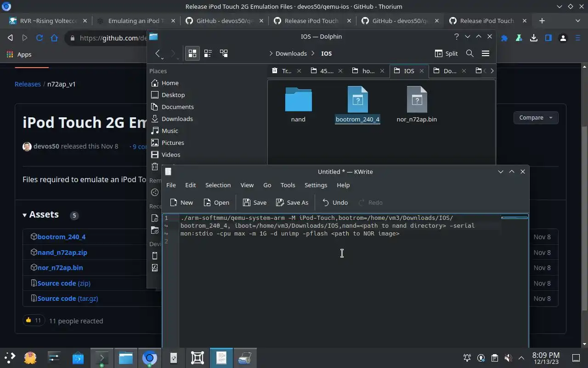This screenshot has width=588, height=368.
Task: Open search in Dolphin toolbar
Action: (x=469, y=53)
